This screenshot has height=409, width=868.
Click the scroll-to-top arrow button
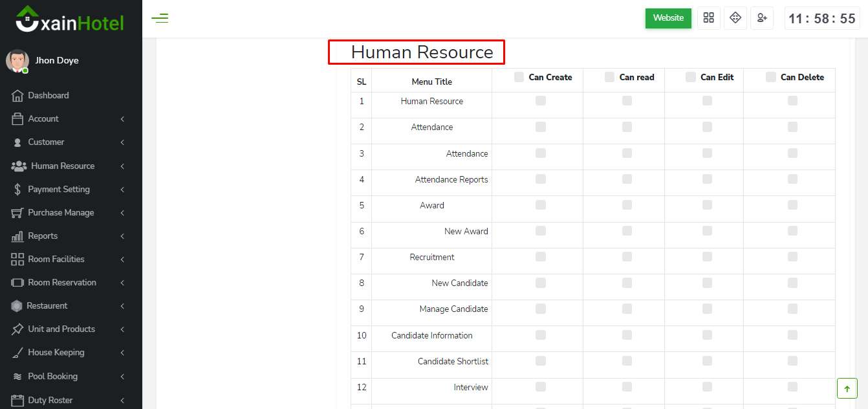(x=847, y=388)
